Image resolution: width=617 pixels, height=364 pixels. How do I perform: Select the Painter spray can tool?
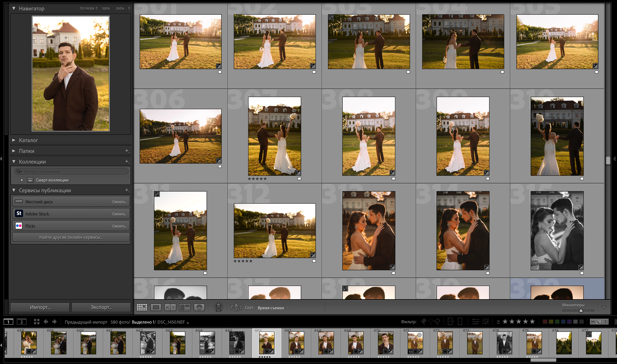[x=218, y=307]
